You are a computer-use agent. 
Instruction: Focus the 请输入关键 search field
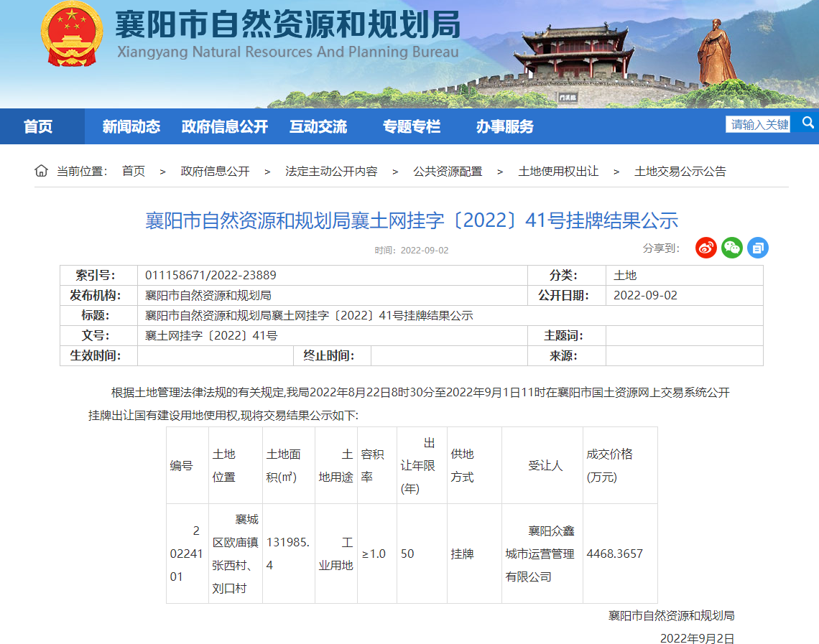coord(758,124)
